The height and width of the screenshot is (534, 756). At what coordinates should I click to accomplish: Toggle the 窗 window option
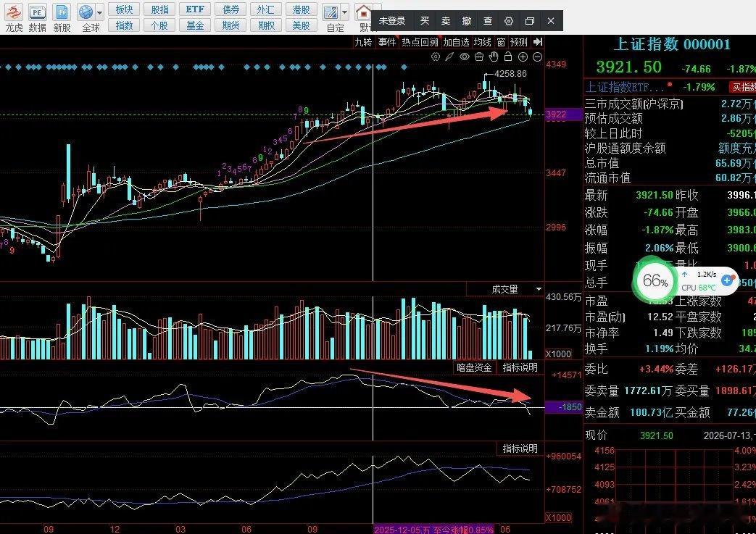pyautogui.click(x=501, y=43)
